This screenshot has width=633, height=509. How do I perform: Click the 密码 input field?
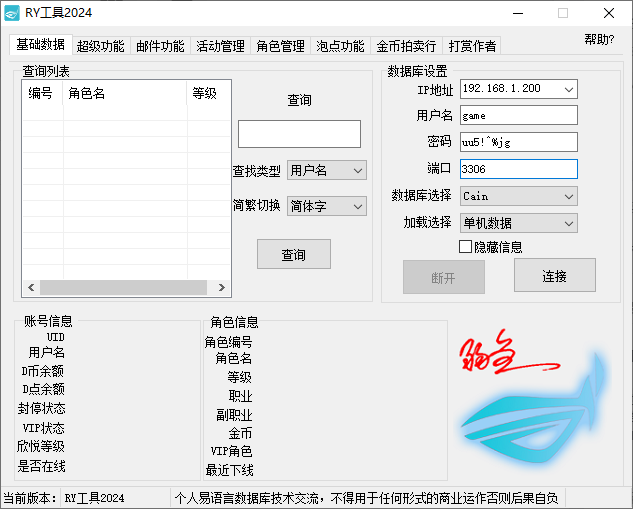(518, 142)
